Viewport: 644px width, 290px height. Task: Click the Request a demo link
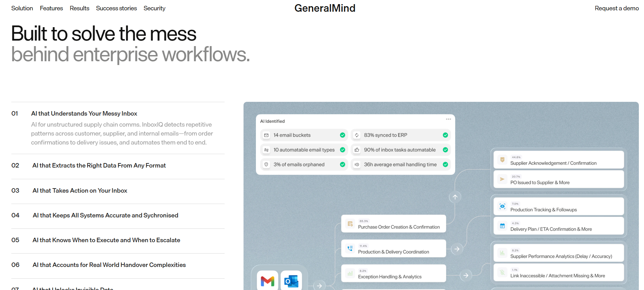(x=617, y=8)
